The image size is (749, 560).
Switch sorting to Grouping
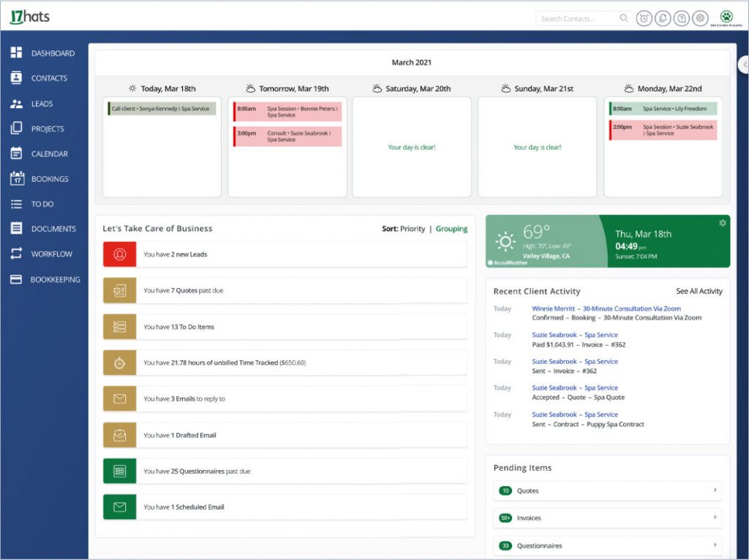[451, 229]
